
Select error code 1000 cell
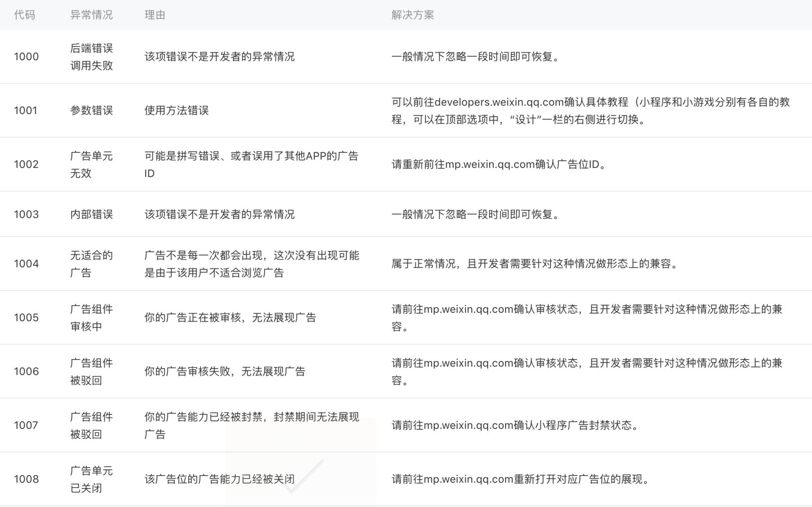point(26,57)
